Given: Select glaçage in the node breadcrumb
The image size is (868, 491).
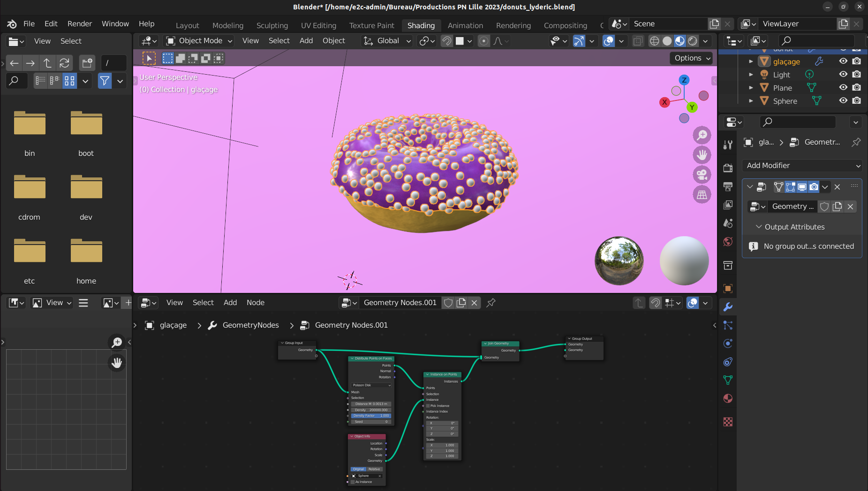Looking at the screenshot, I should pos(173,325).
